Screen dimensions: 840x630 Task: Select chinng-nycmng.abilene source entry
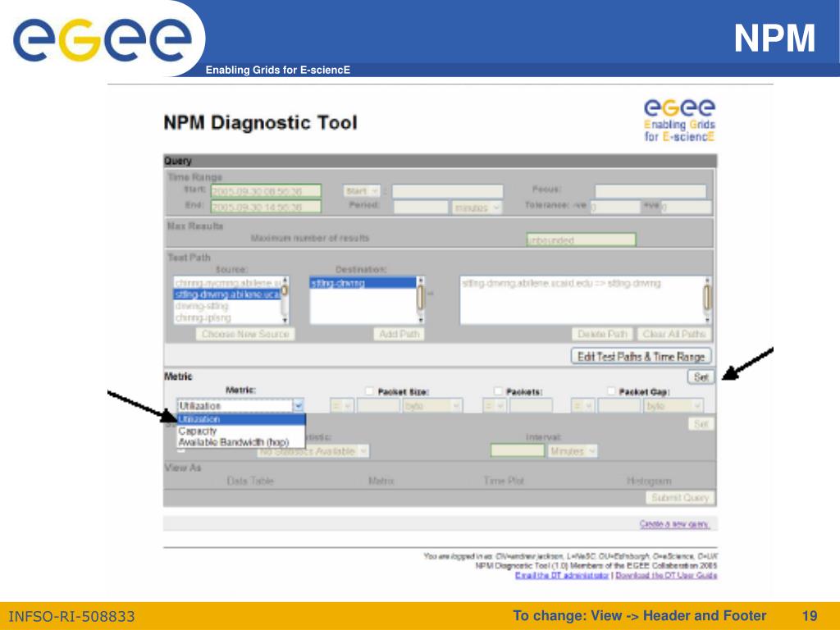click(228, 283)
